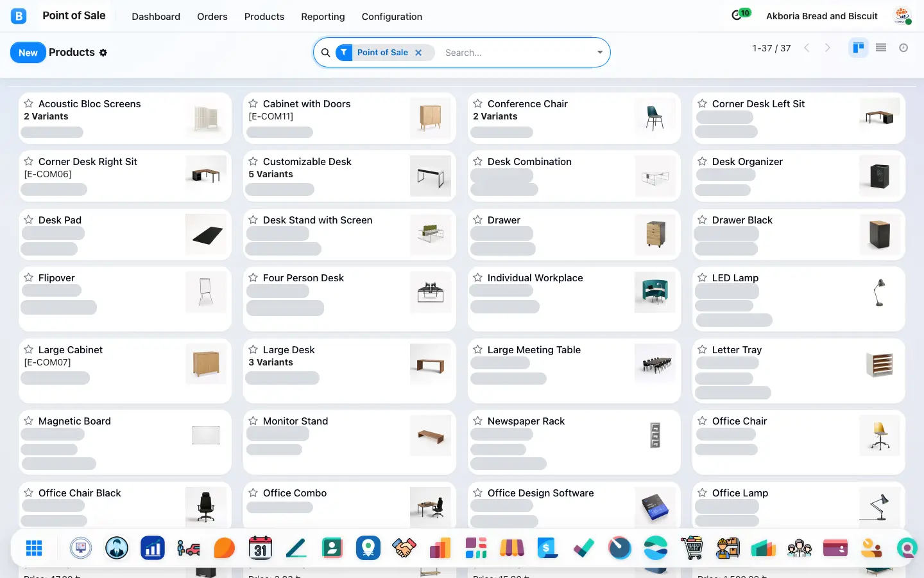
Task: Open the apps grid launcher in dock
Action: click(x=34, y=548)
